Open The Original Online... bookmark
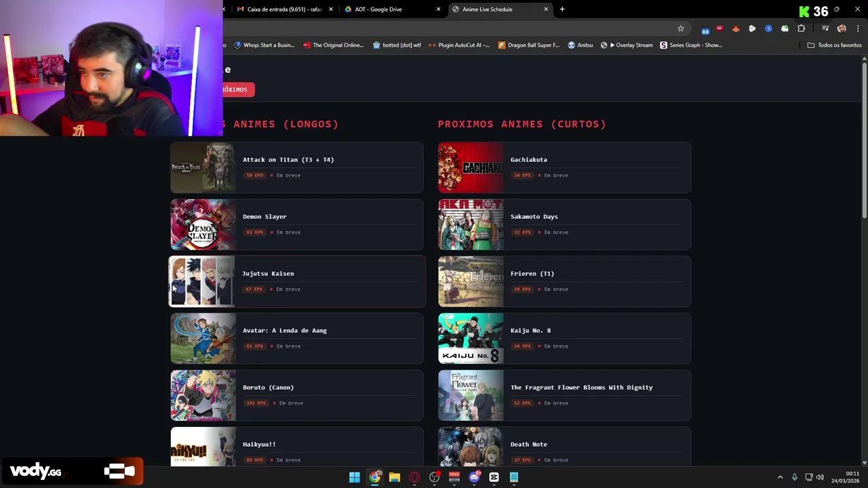The image size is (868, 488). pyautogui.click(x=333, y=45)
